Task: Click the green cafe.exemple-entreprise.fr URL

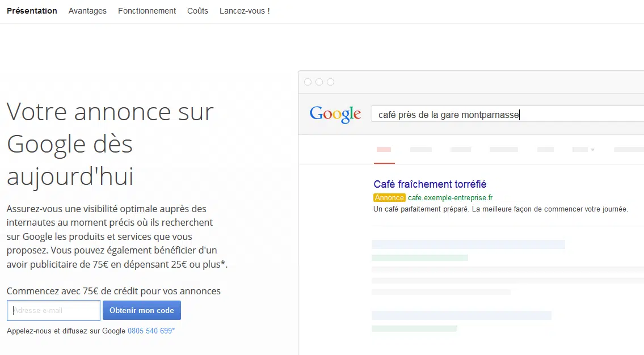Action: click(x=450, y=198)
